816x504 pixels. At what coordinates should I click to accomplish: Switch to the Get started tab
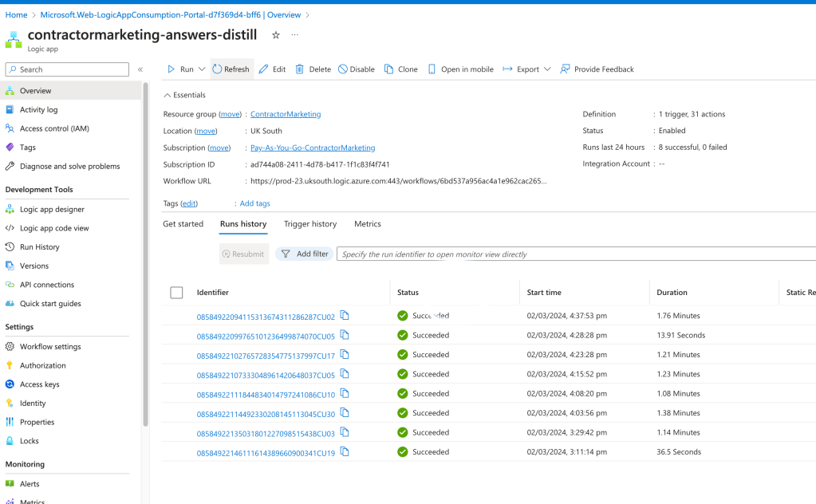(x=183, y=224)
